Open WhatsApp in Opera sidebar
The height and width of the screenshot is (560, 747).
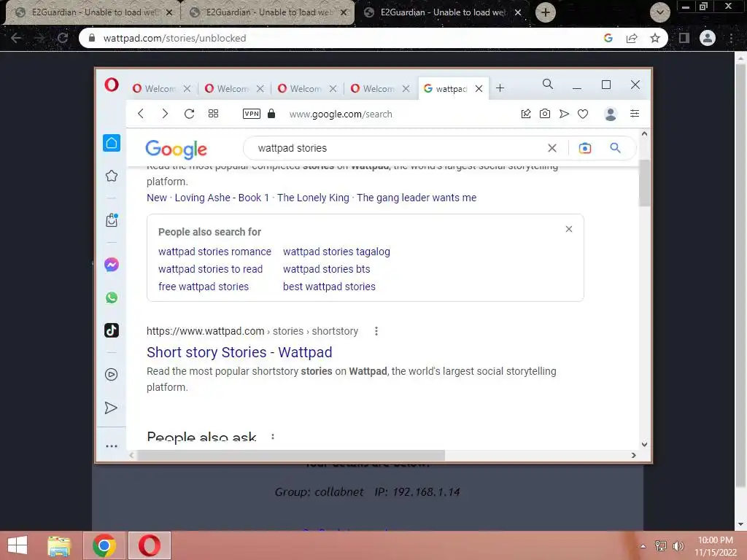coord(112,297)
